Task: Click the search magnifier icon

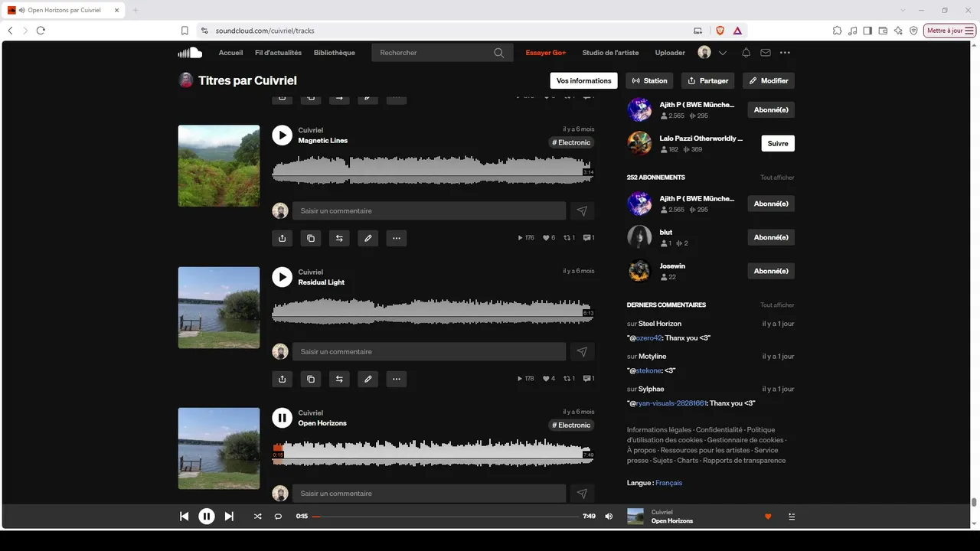Action: tap(499, 53)
